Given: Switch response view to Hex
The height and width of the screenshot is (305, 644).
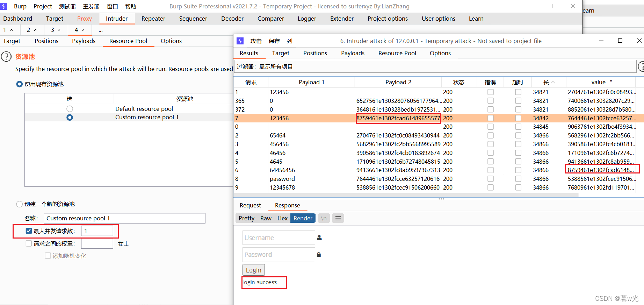Looking at the screenshot, I should 282,218.
